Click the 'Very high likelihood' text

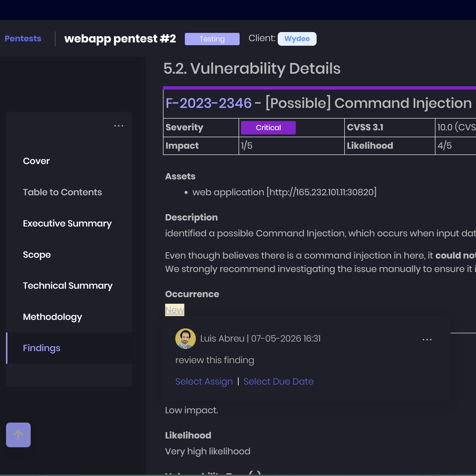click(x=208, y=451)
